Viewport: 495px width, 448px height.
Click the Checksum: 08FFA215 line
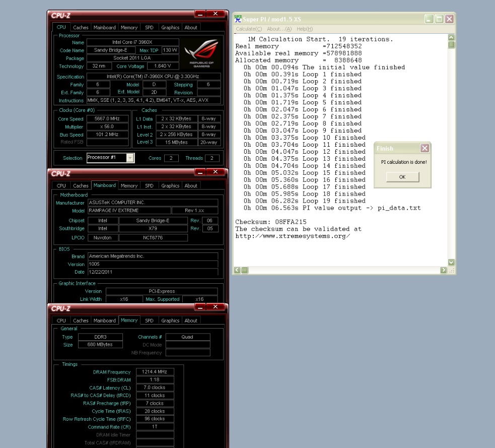[x=271, y=222]
